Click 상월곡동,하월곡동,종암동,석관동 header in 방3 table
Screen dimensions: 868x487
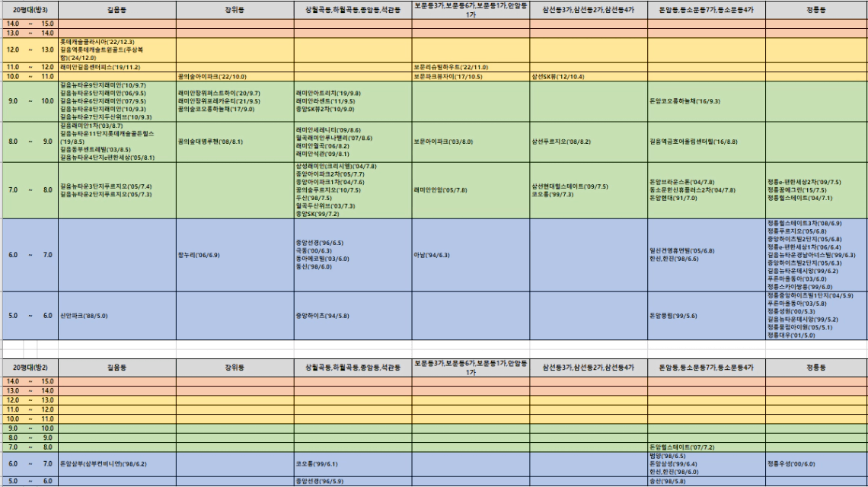(353, 10)
